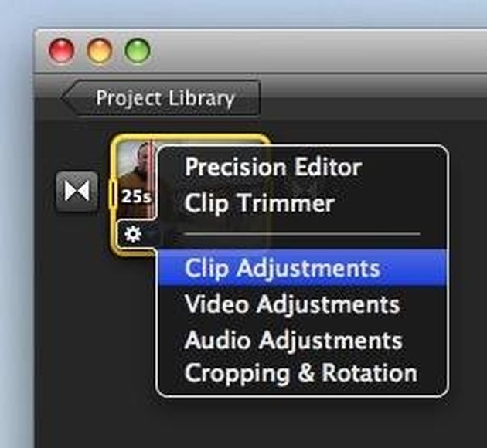Select the transition icon before the clip
487x448 pixels.
pyautogui.click(x=77, y=191)
